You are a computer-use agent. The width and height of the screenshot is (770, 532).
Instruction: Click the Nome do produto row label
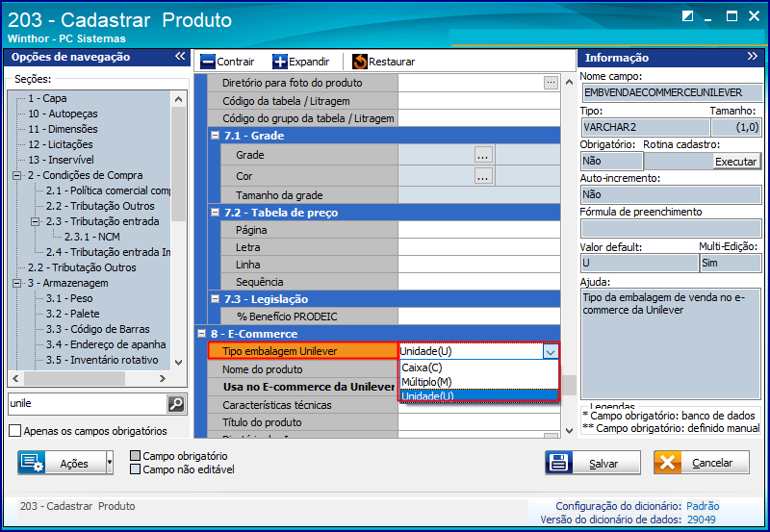coord(262,369)
